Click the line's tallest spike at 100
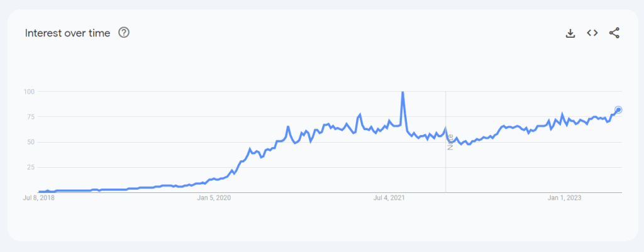The height and width of the screenshot is (252, 644). [x=402, y=92]
